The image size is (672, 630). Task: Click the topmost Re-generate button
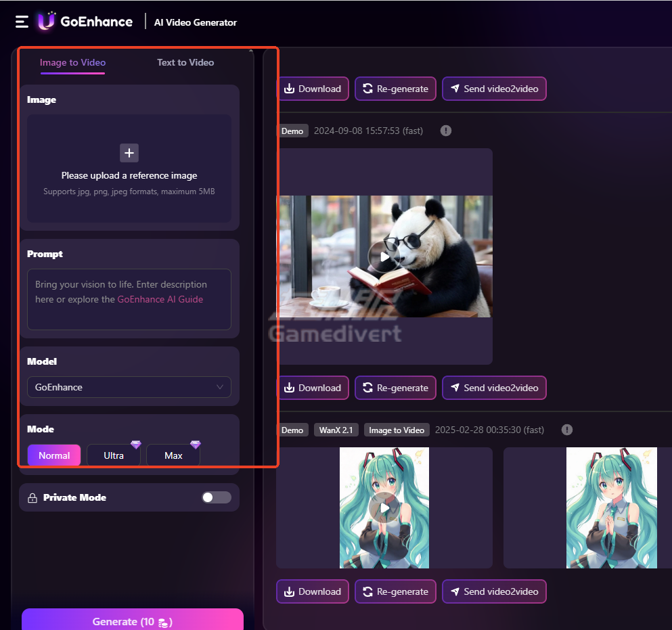[x=395, y=89]
